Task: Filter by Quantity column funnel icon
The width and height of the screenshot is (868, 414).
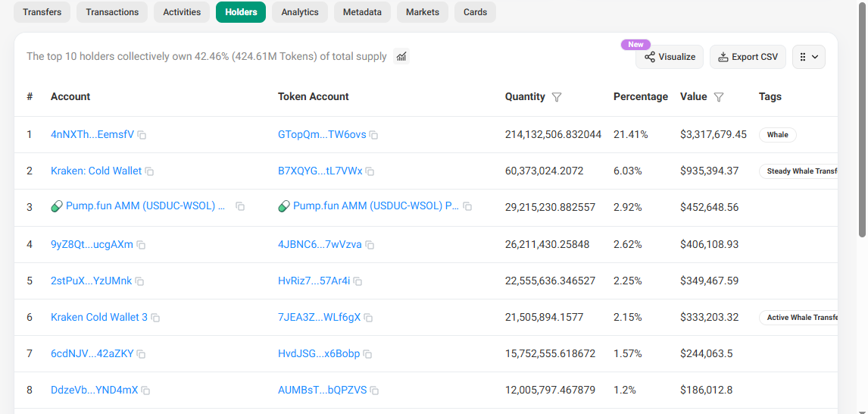Action: [x=557, y=97]
